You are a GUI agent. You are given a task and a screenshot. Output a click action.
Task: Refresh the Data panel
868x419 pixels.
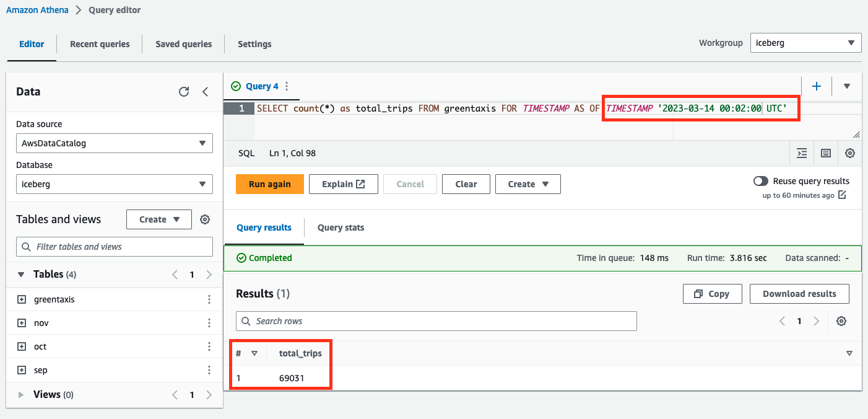click(184, 91)
